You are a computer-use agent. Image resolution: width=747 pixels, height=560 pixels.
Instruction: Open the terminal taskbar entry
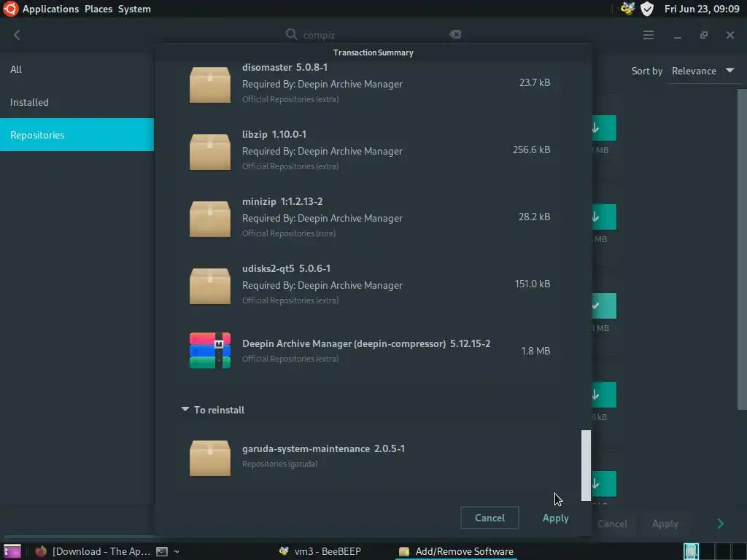(169, 551)
